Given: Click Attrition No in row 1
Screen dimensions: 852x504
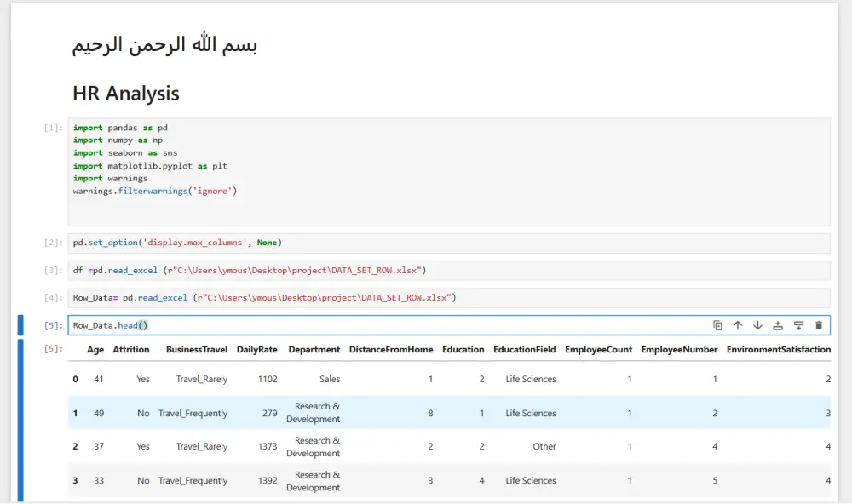Looking at the screenshot, I should pyautogui.click(x=143, y=413).
